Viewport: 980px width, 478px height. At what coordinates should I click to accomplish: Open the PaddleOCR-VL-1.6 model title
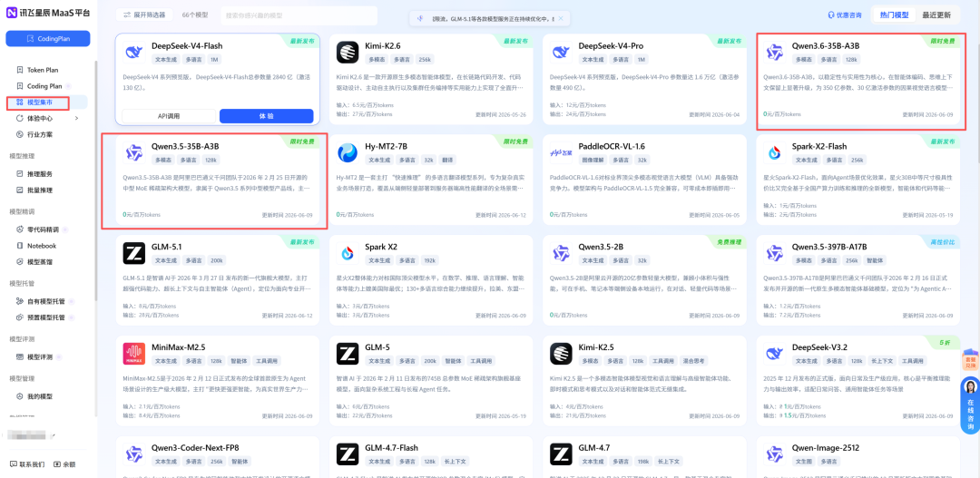click(x=612, y=146)
